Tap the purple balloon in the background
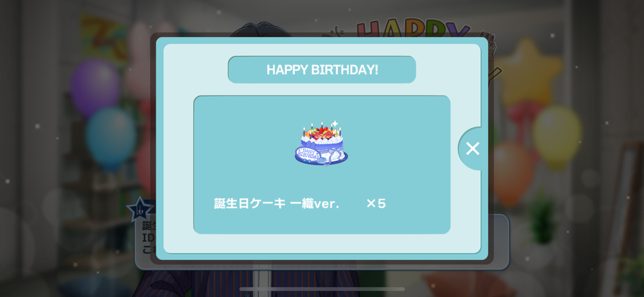644x297 pixels. click(x=95, y=87)
